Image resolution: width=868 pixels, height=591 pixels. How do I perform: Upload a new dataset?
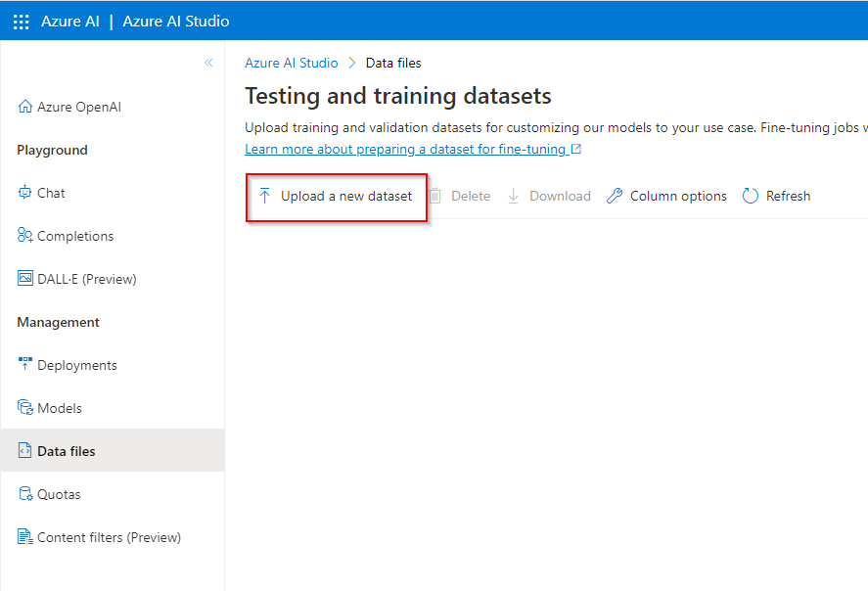pyautogui.click(x=336, y=196)
